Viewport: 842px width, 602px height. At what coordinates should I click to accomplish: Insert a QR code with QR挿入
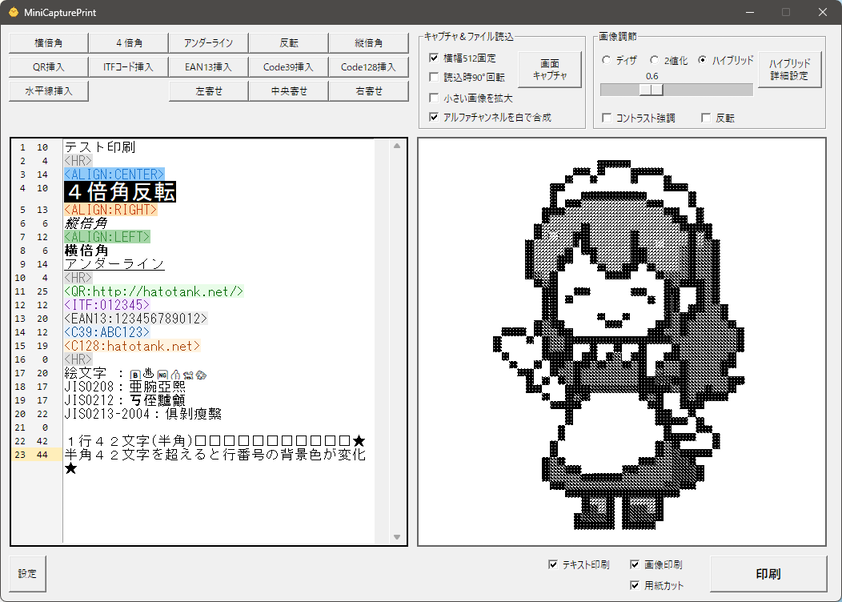(48, 67)
